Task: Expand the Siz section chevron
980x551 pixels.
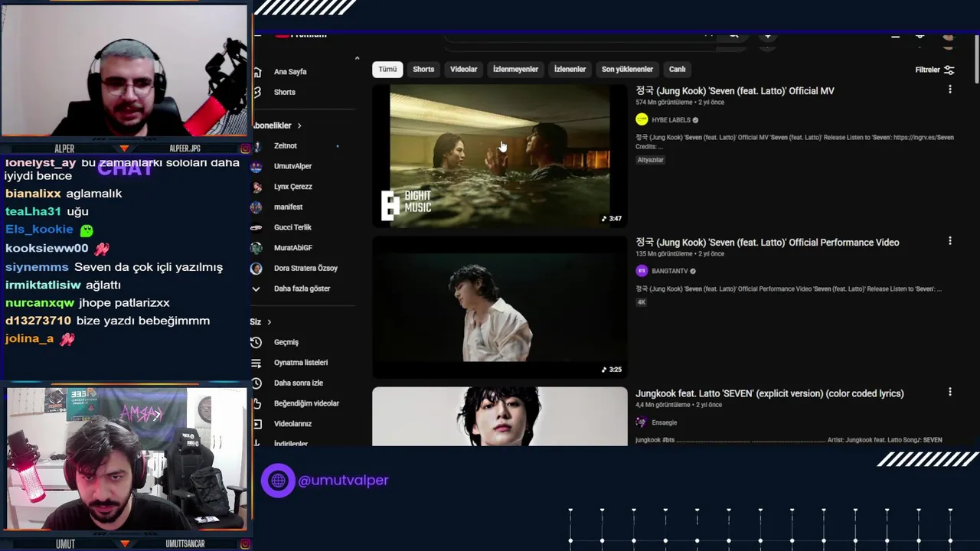Action: pyautogui.click(x=269, y=322)
